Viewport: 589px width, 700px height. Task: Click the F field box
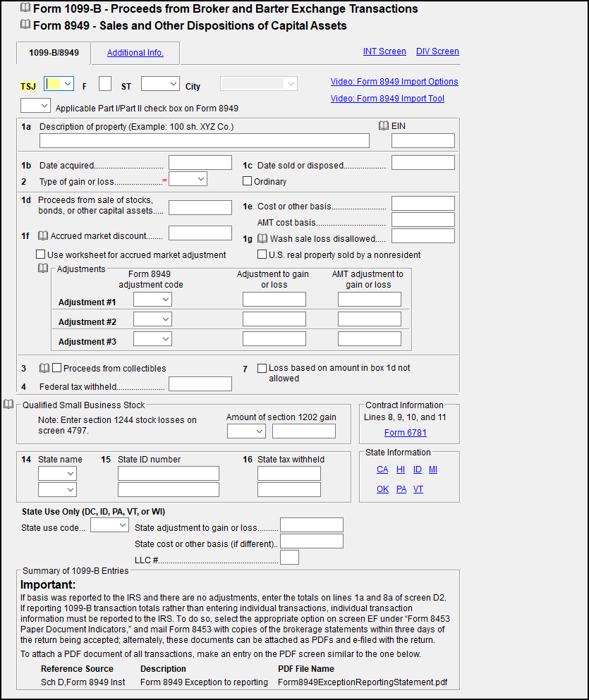tap(105, 83)
